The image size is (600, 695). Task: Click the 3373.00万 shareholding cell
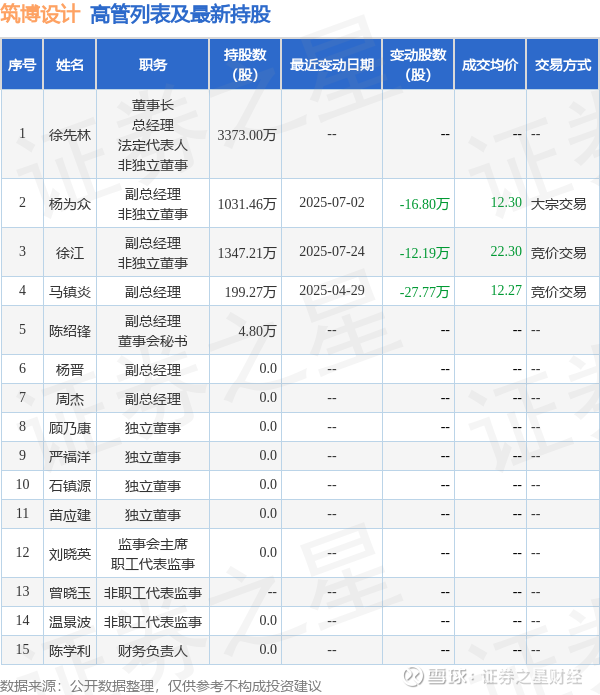[x=247, y=135]
